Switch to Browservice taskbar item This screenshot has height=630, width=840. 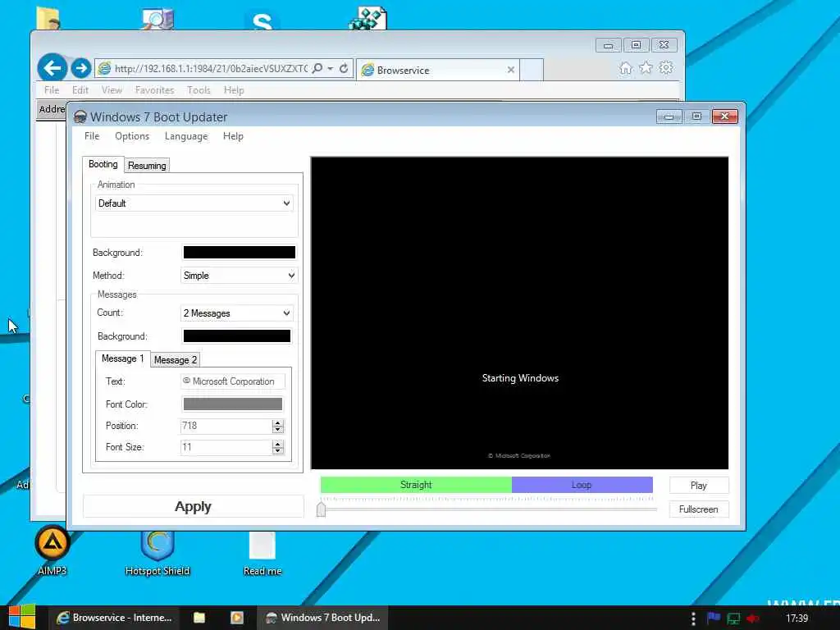click(115, 618)
